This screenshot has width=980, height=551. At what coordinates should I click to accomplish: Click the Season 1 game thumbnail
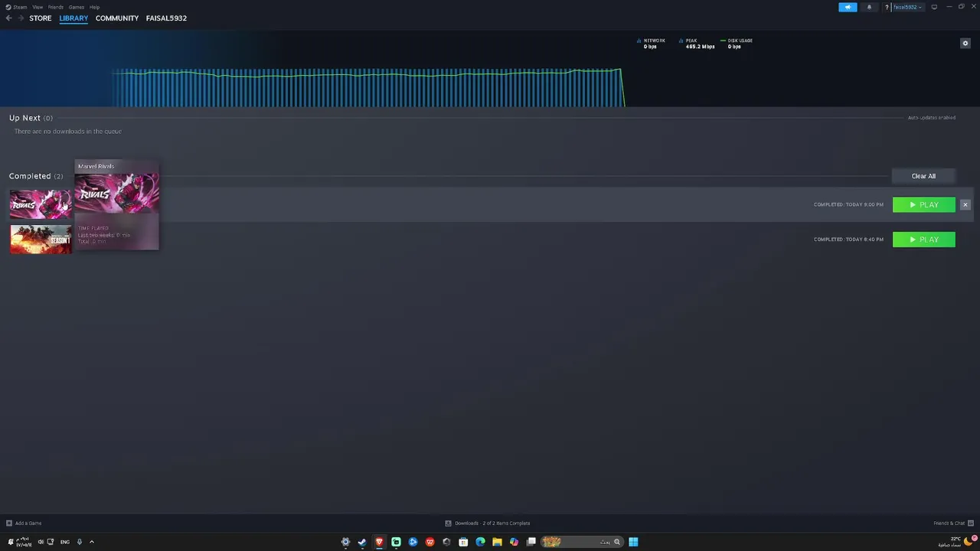coord(41,240)
